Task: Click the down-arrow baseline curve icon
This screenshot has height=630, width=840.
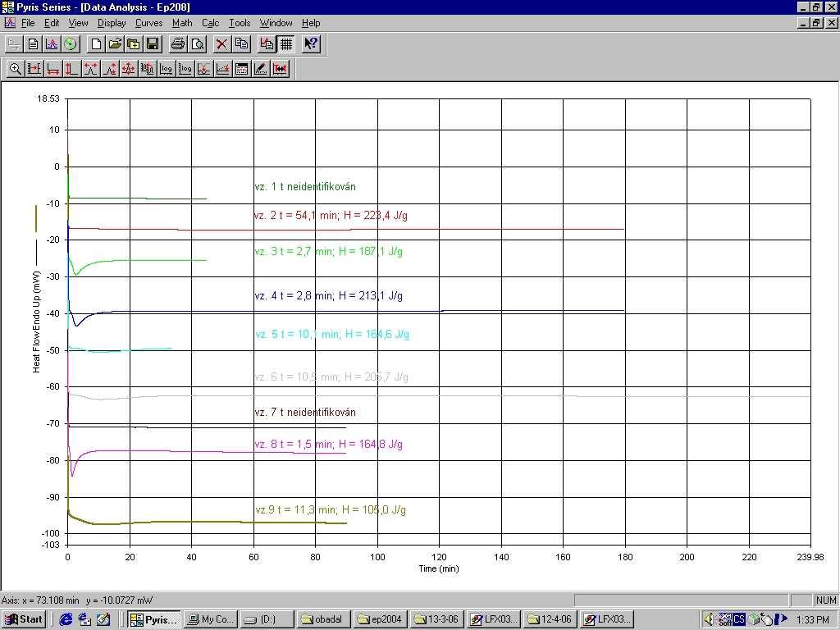Action: pos(203,69)
